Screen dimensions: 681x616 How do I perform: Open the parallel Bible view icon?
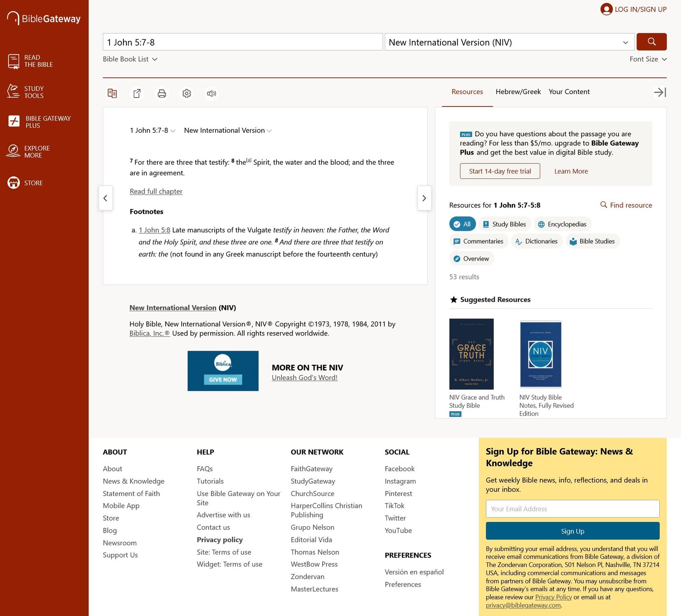pyautogui.click(x=112, y=93)
